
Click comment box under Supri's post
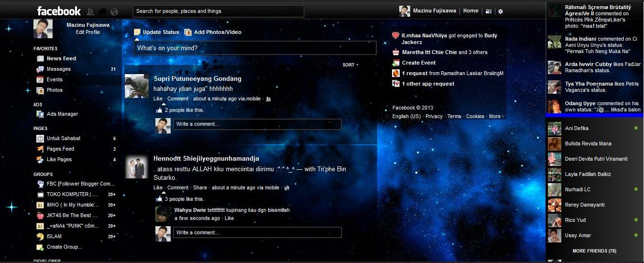(x=257, y=124)
